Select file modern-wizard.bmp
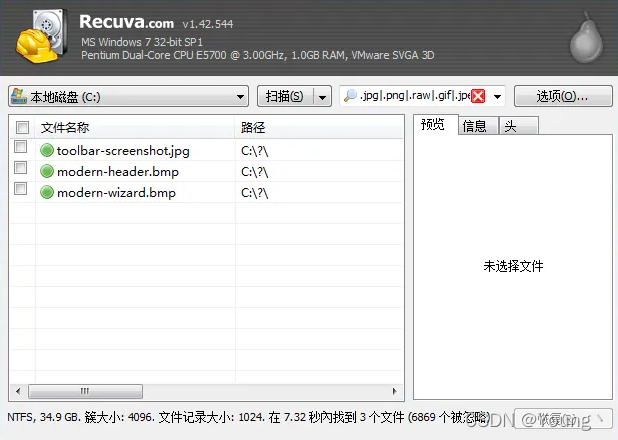This screenshot has height=440, width=618. point(116,192)
